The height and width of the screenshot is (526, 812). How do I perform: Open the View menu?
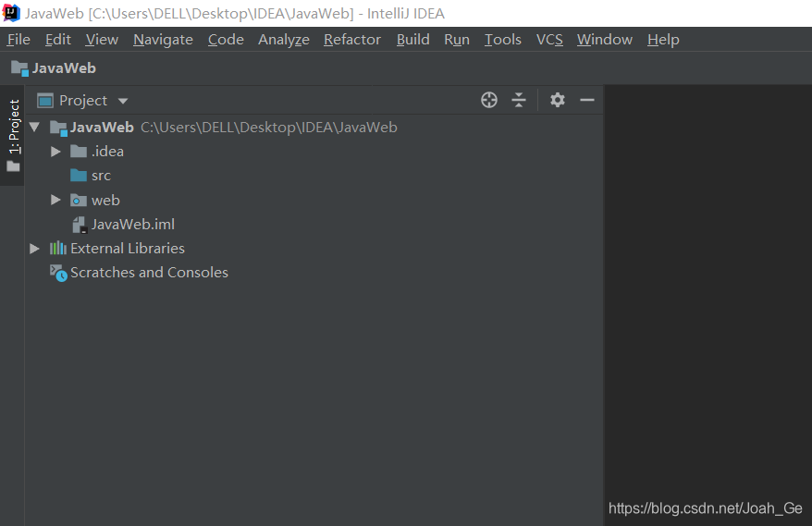(x=102, y=40)
